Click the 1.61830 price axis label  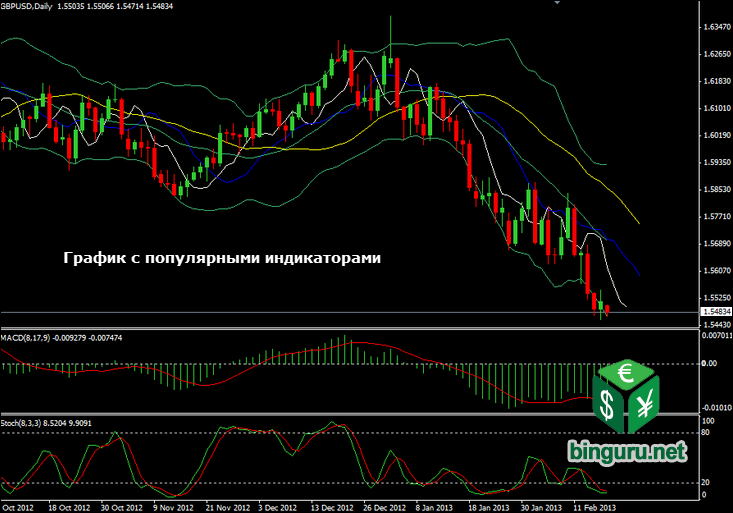tap(717, 81)
